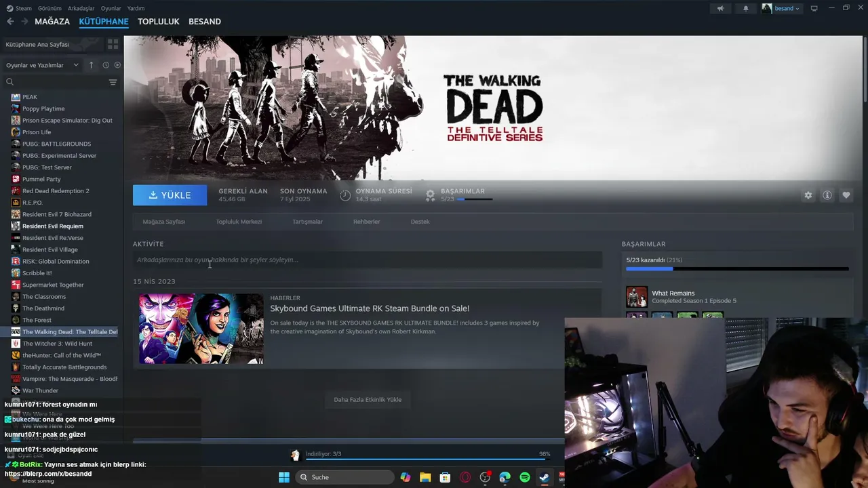Select theHunter: Call of the Wild

click(x=62, y=355)
